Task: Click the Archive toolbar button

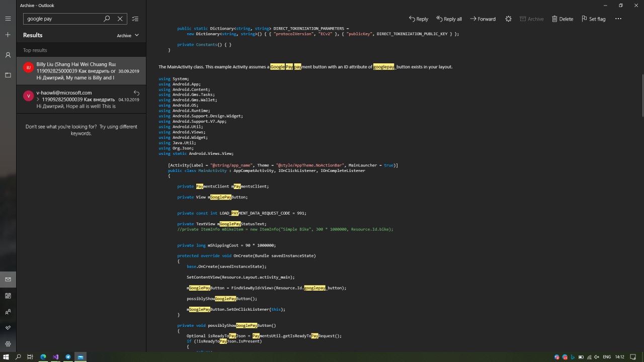Action: (x=531, y=19)
